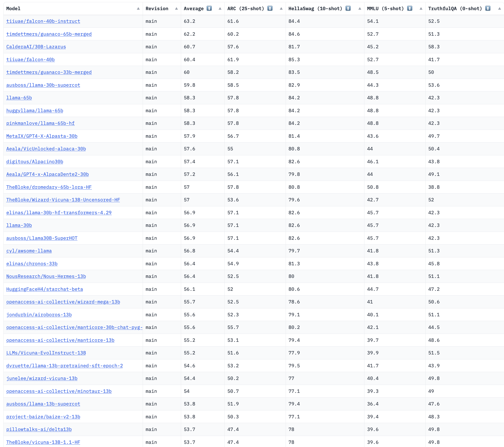This screenshot has width=504, height=447.
Task: Open ausboss/Llama30B-SuperHOT link
Action: pyautogui.click(x=42, y=238)
